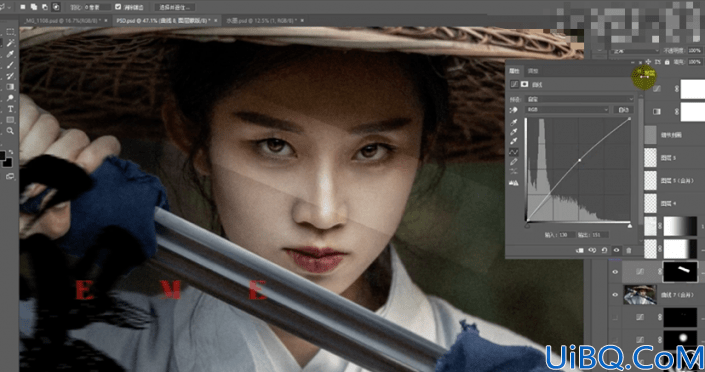Click view previous state icon in Properties

pos(592,250)
